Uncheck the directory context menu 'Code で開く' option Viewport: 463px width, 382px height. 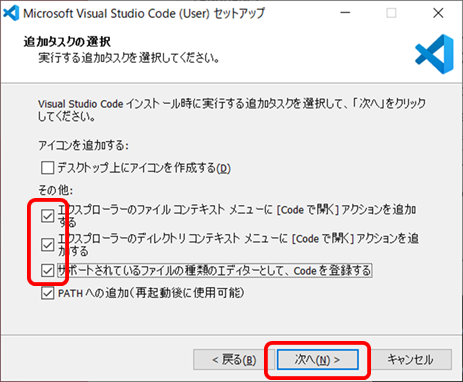[x=47, y=245]
